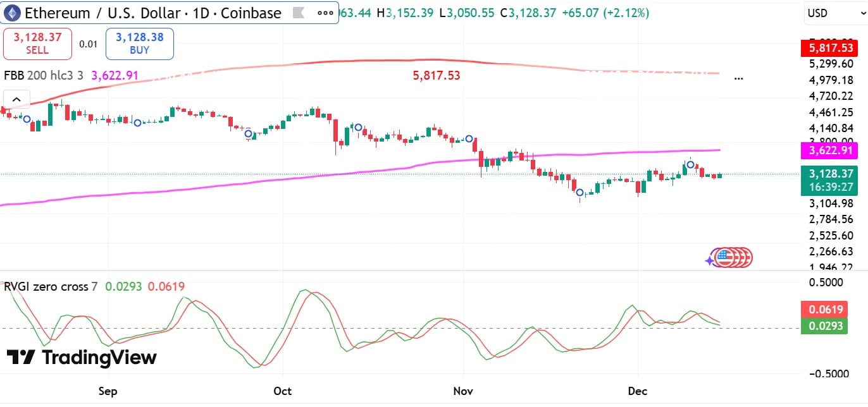Click the circle marker above December's highest candle

pos(691,164)
